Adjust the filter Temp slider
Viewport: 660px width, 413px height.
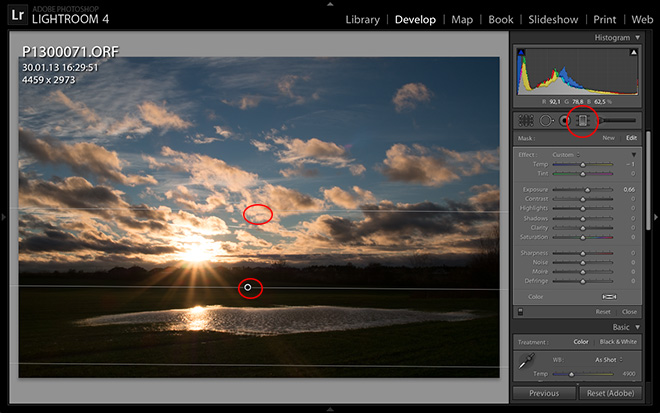[583, 165]
